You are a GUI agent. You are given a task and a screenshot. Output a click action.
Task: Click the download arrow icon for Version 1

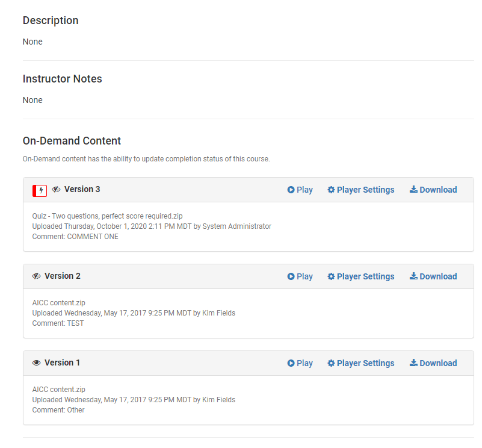[x=413, y=362]
